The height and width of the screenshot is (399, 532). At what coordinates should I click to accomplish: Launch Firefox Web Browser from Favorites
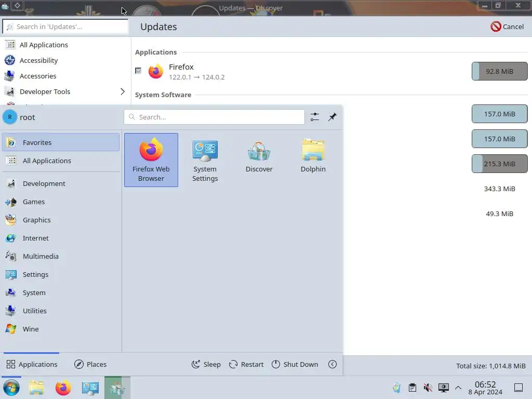[151, 160]
